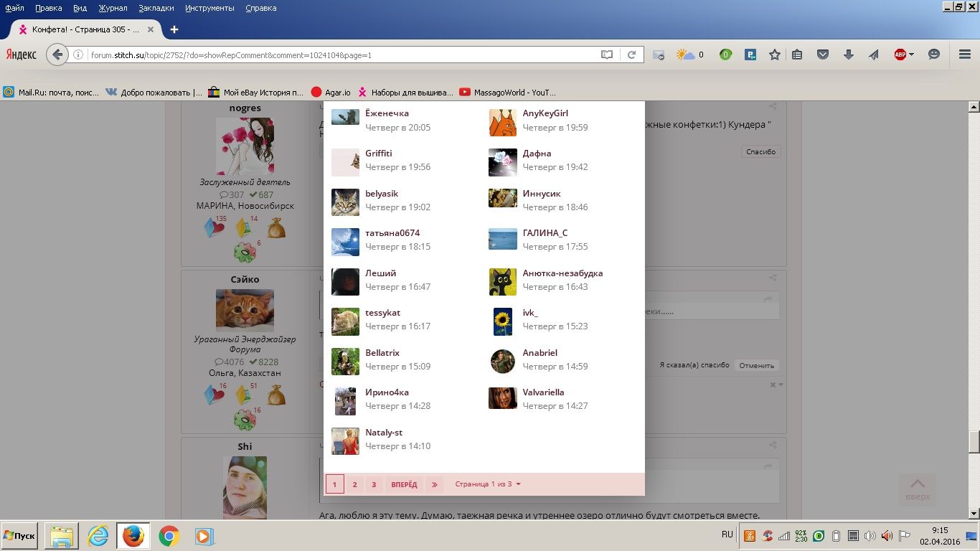
Task: Open the Pocket list icon
Action: (x=823, y=55)
